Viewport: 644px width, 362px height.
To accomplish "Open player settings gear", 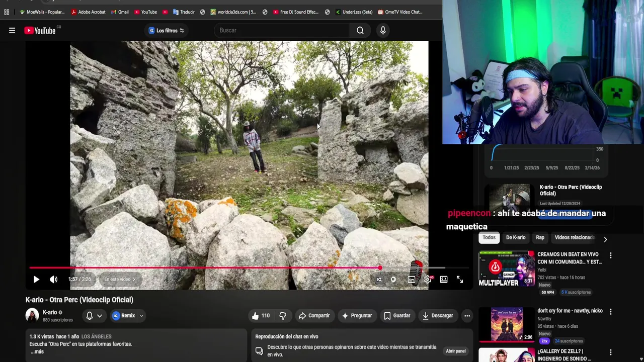I will [x=428, y=280].
